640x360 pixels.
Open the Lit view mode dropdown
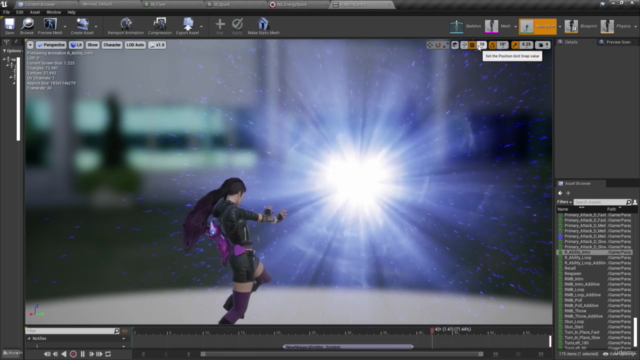click(x=76, y=45)
